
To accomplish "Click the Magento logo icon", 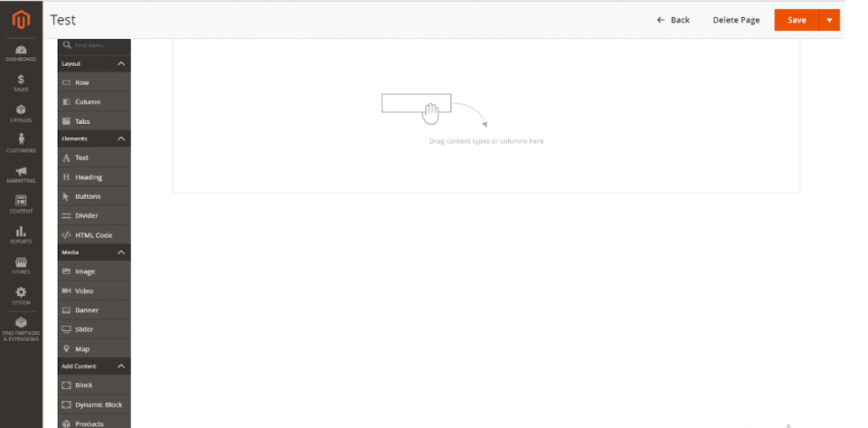I will (x=21, y=20).
